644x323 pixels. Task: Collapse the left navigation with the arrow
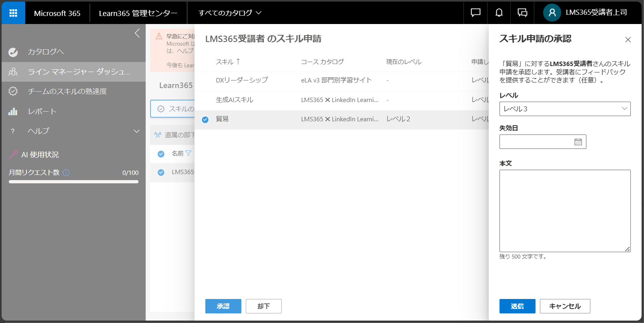coord(137,33)
